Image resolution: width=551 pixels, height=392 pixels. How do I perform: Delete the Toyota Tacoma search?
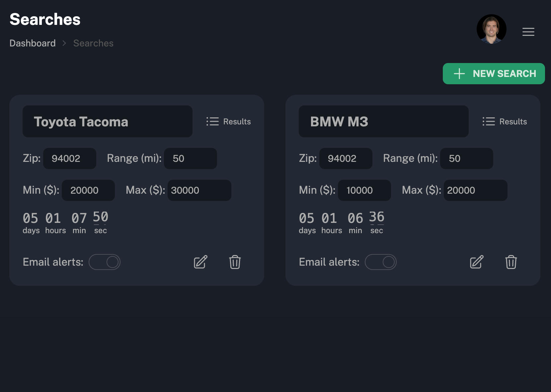[x=235, y=262]
